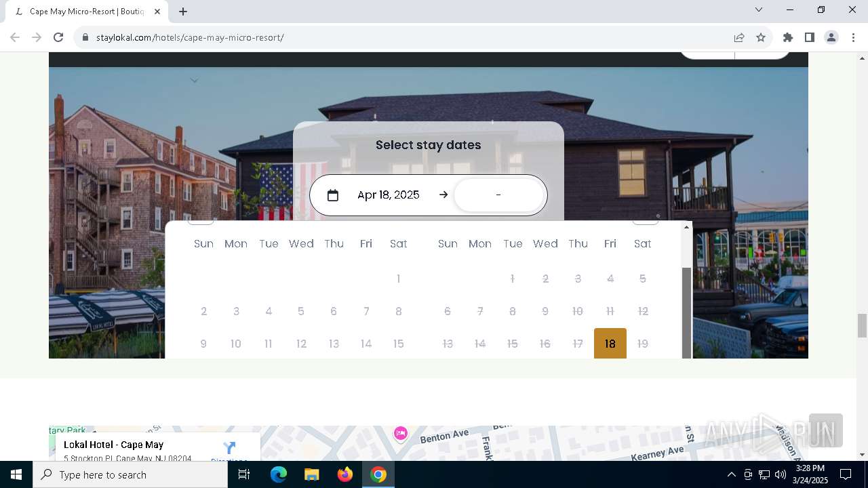Select day 1 in the left calendar
The width and height of the screenshot is (868, 488).
(x=399, y=279)
